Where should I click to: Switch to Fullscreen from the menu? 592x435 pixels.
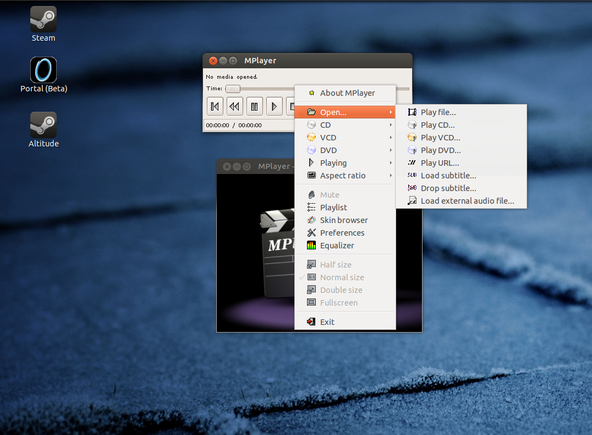pyautogui.click(x=345, y=303)
